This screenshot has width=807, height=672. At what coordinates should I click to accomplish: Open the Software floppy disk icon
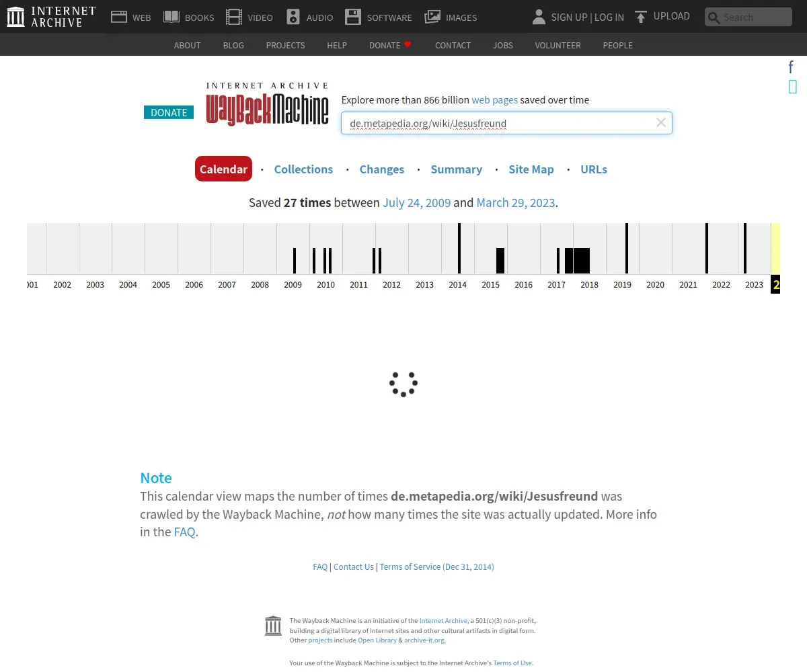[x=353, y=17]
